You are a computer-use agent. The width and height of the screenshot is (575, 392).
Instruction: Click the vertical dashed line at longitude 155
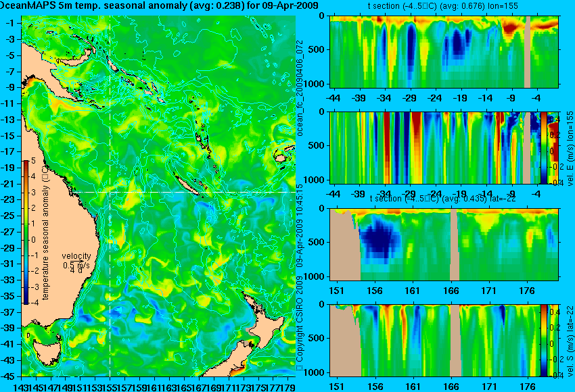(x=110, y=196)
